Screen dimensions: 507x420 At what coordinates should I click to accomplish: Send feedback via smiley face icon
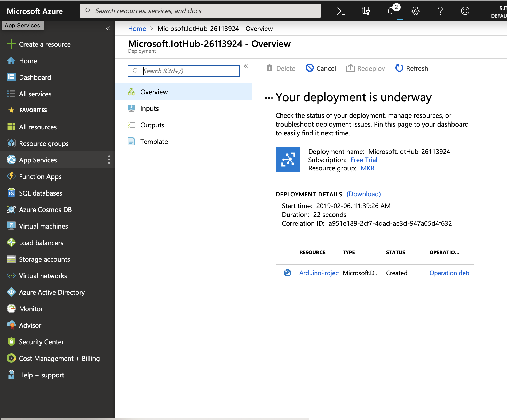[465, 11]
